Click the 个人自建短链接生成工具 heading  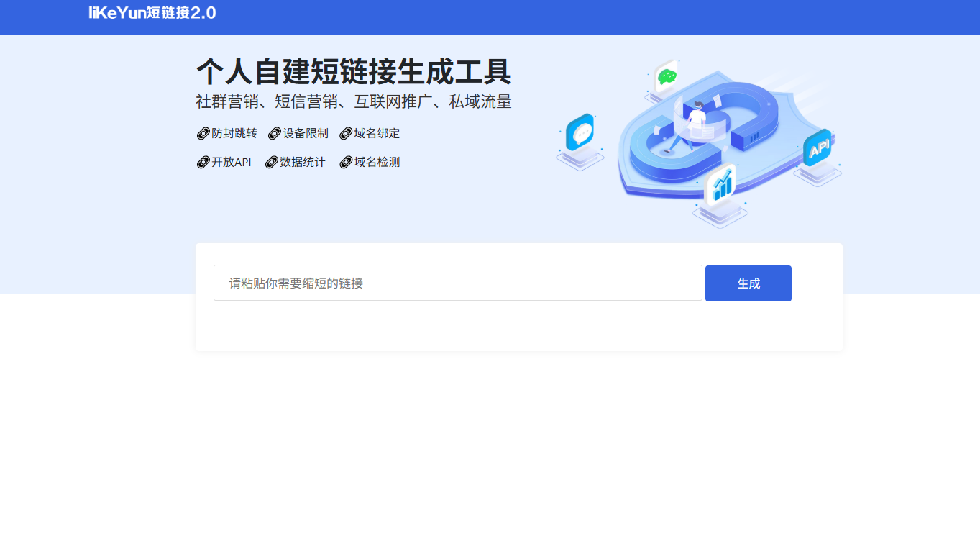click(353, 72)
